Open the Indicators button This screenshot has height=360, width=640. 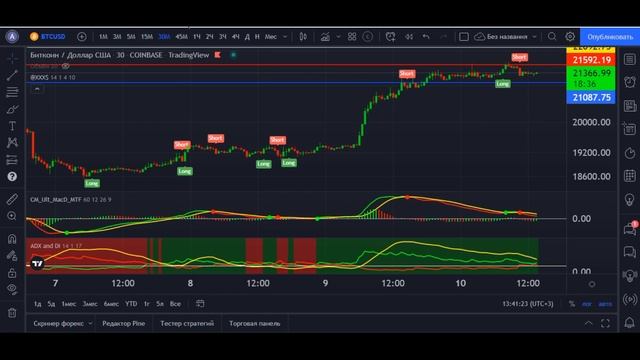[x=325, y=37]
